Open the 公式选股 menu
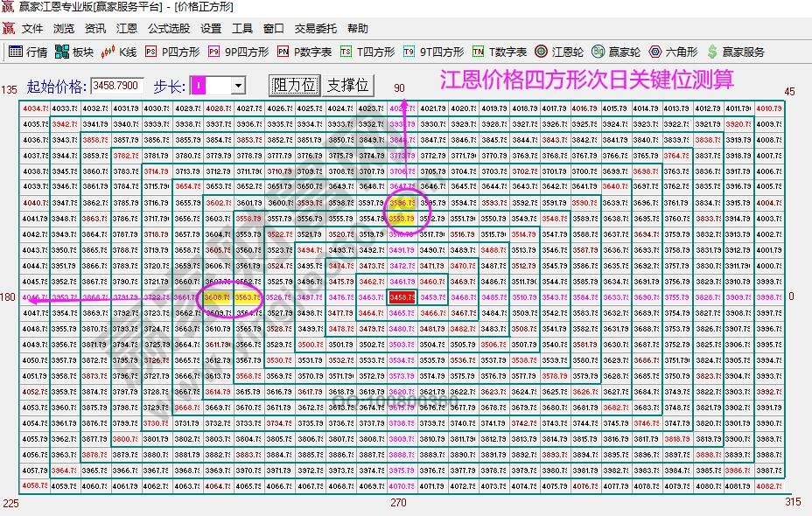The height and width of the screenshot is (516, 812). [168, 28]
